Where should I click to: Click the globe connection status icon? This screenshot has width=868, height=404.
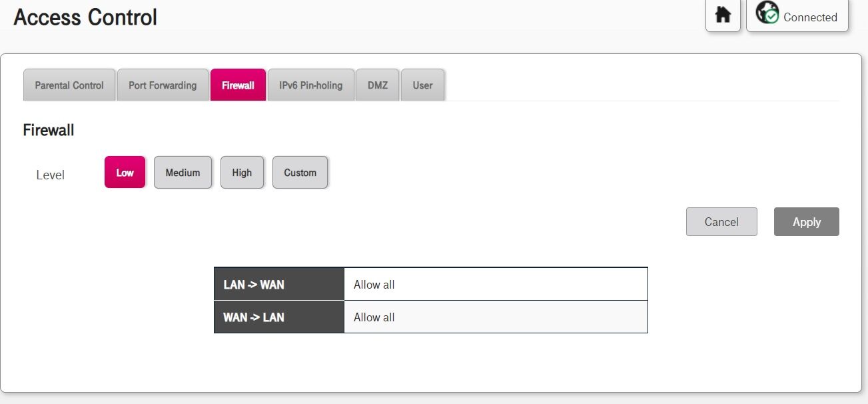767,13
